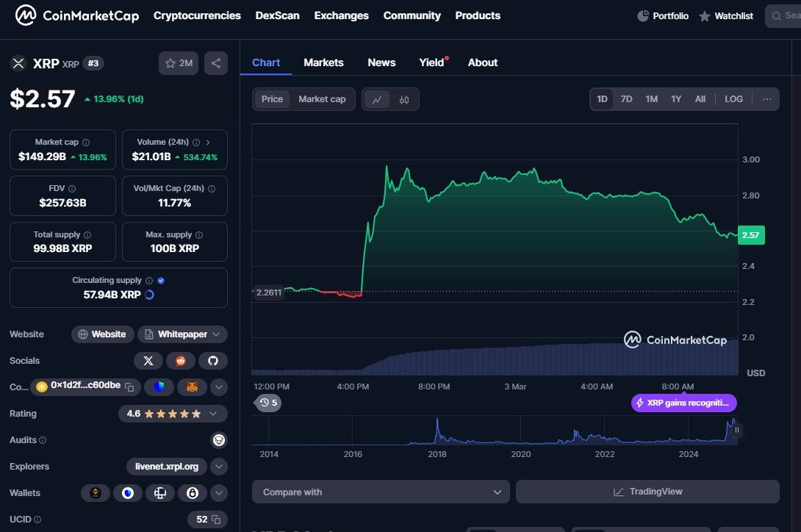
Task: Click the verified circulating supply badge
Action: 161,281
